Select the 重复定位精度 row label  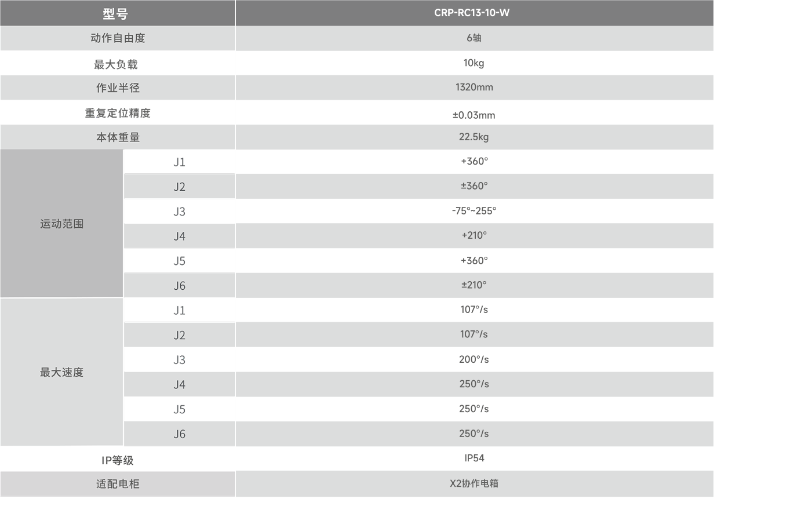(x=118, y=113)
